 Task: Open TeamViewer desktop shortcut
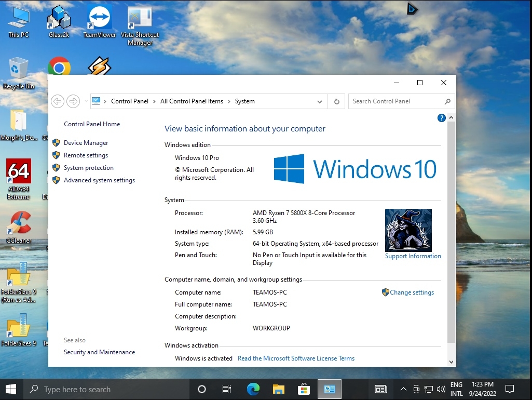point(100,21)
